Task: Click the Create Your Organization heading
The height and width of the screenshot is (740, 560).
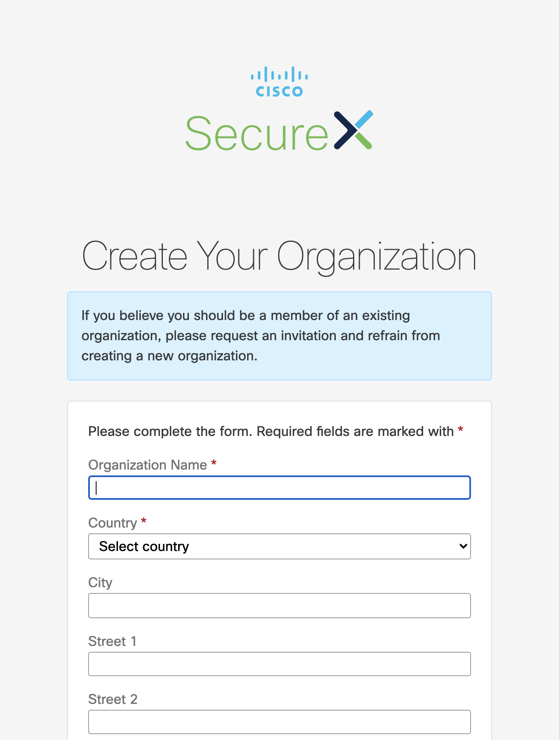Action: tap(279, 257)
